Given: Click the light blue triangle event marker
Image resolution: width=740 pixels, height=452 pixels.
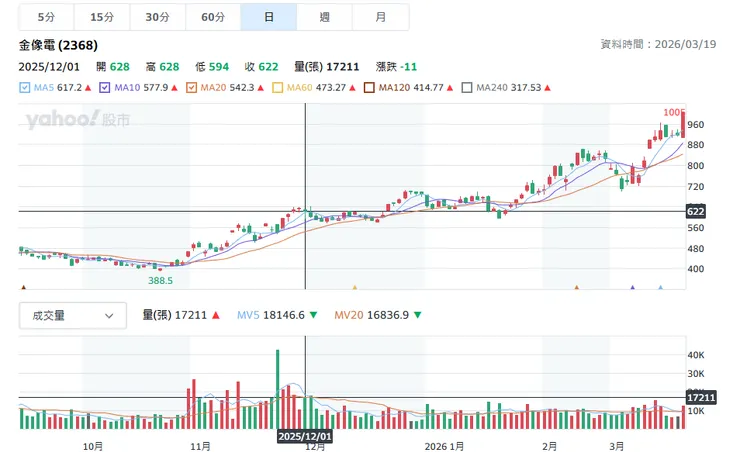Looking at the screenshot, I should (x=660, y=288).
